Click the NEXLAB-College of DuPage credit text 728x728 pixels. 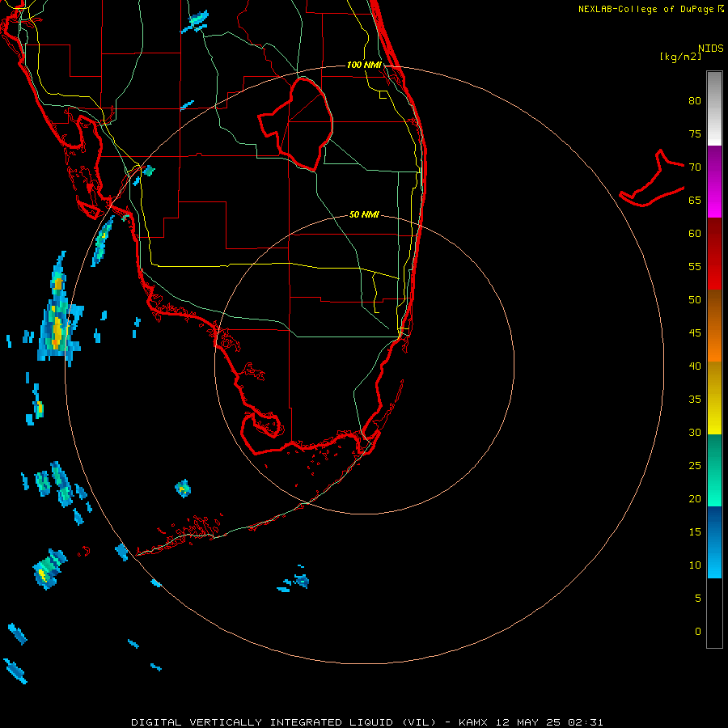(x=647, y=9)
